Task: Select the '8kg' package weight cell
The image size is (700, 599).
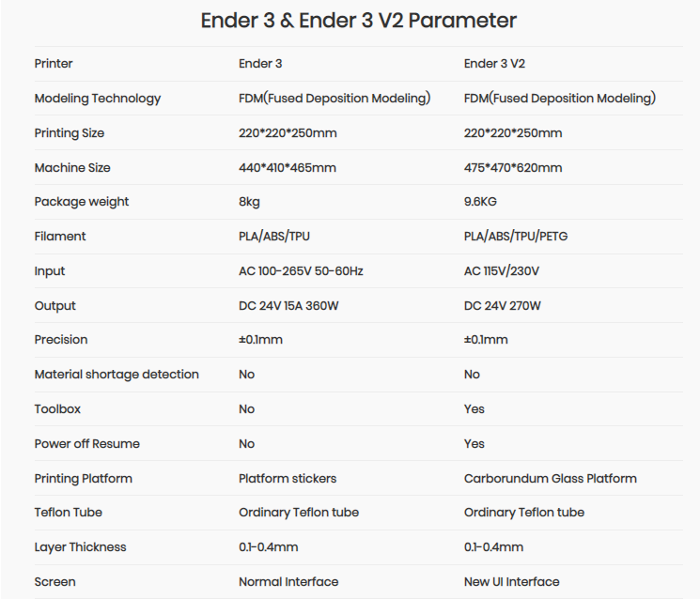Action: point(249,202)
